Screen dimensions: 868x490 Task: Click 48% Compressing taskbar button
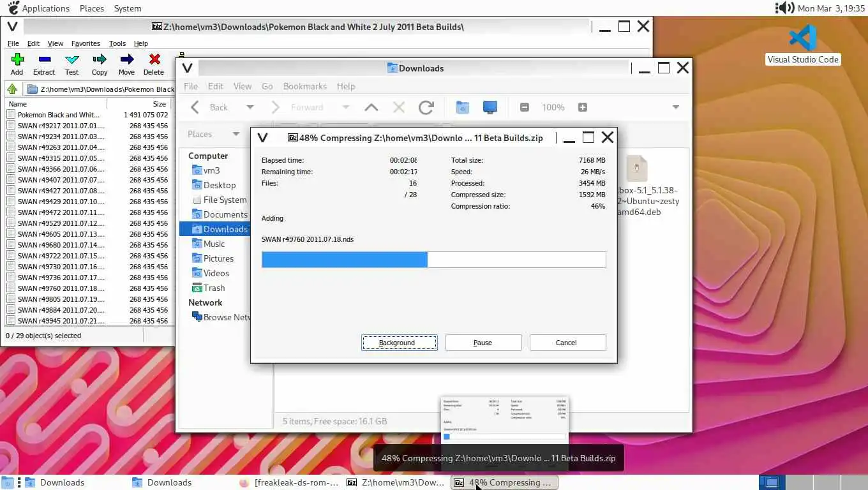(x=504, y=482)
